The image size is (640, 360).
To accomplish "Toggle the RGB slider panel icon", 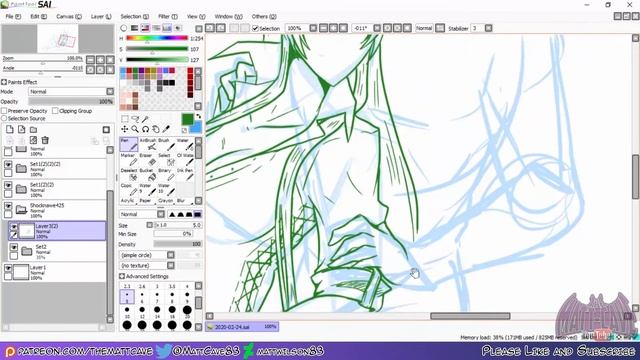I will coord(134,28).
